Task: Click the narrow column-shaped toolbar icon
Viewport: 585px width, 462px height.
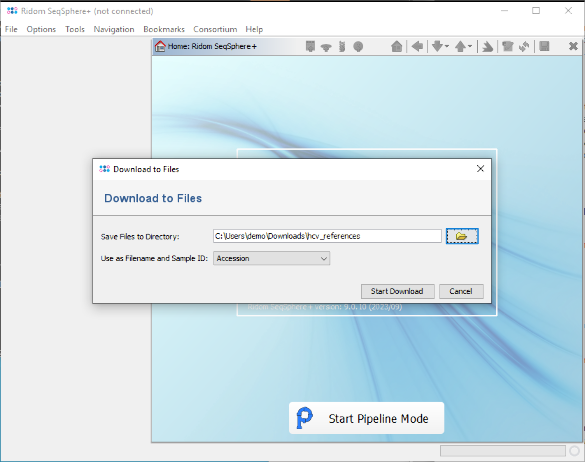Action: pyautogui.click(x=342, y=46)
